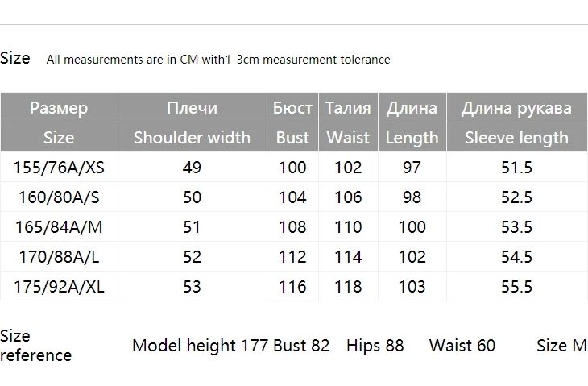This screenshot has width=588, height=386.
Task: Click the Shoulder width header cell
Action: click(192, 137)
